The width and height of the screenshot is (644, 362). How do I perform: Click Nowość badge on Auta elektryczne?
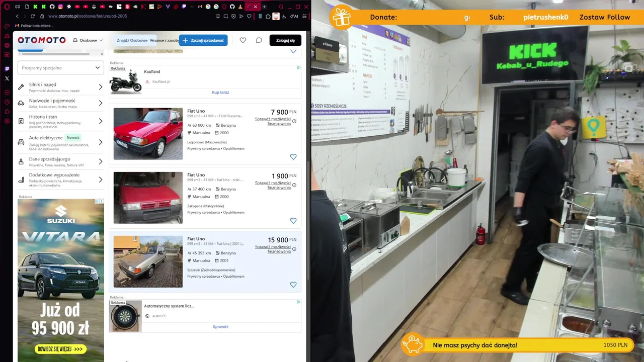73,138
